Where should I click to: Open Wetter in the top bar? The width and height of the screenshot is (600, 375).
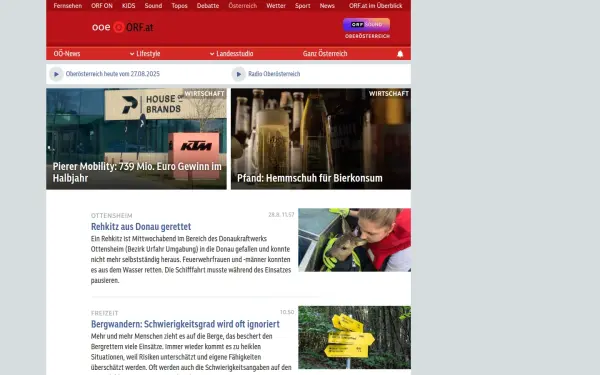(276, 6)
